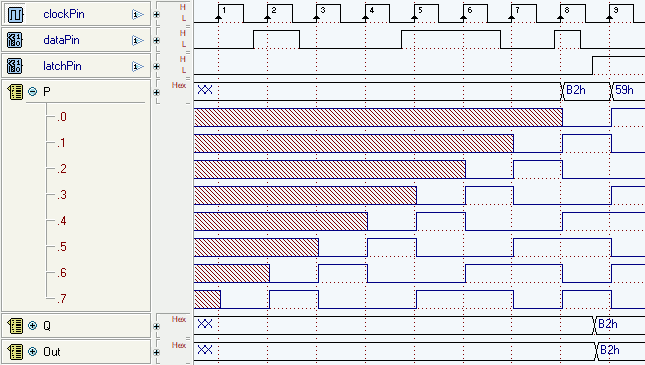This screenshot has width=645, height=365.
Task: Click the plus handle beside latchPin
Action: 156,67
